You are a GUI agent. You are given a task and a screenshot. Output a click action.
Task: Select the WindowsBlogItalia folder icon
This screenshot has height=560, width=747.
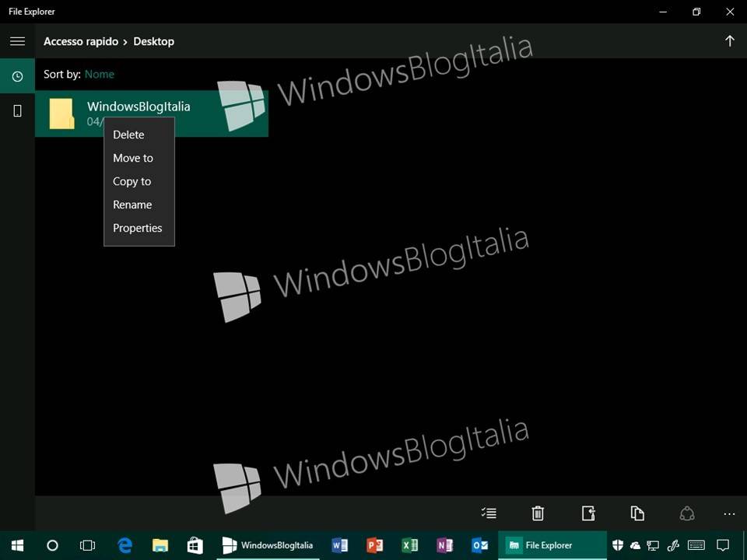tap(62, 114)
